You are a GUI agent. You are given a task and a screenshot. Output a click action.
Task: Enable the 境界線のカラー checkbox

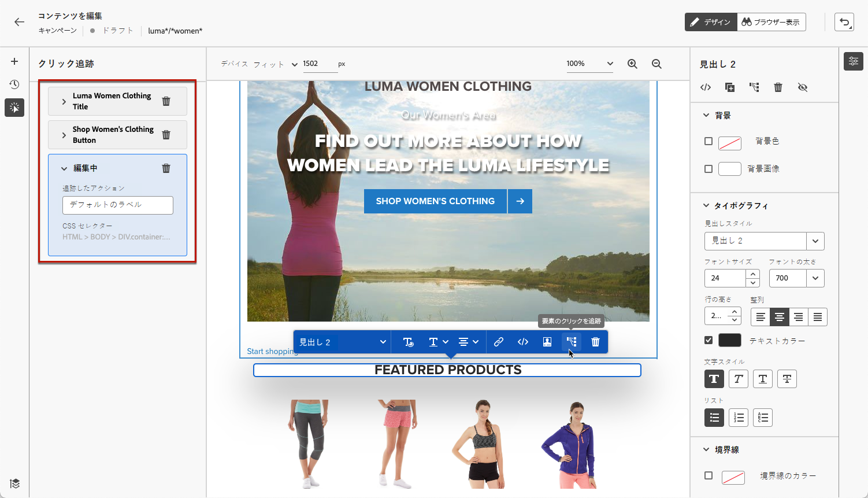[709, 475]
